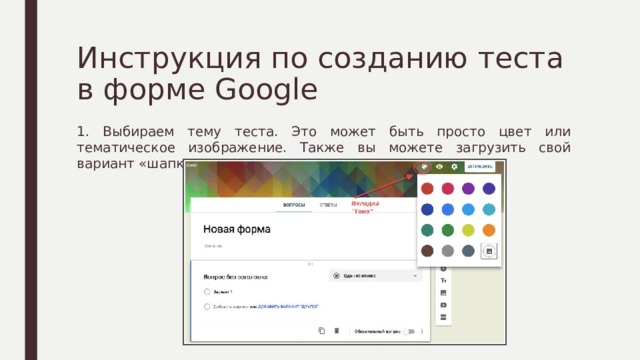Choose the light blue theme color
Viewport: 640px width, 360px height.
point(468,209)
